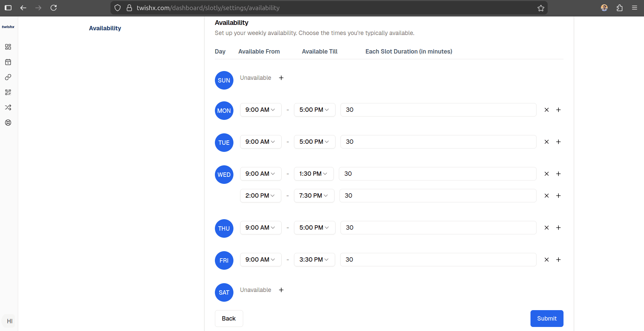Image resolution: width=644 pixels, height=331 pixels.
Task: Toggle the MON day circle
Action: tap(224, 110)
